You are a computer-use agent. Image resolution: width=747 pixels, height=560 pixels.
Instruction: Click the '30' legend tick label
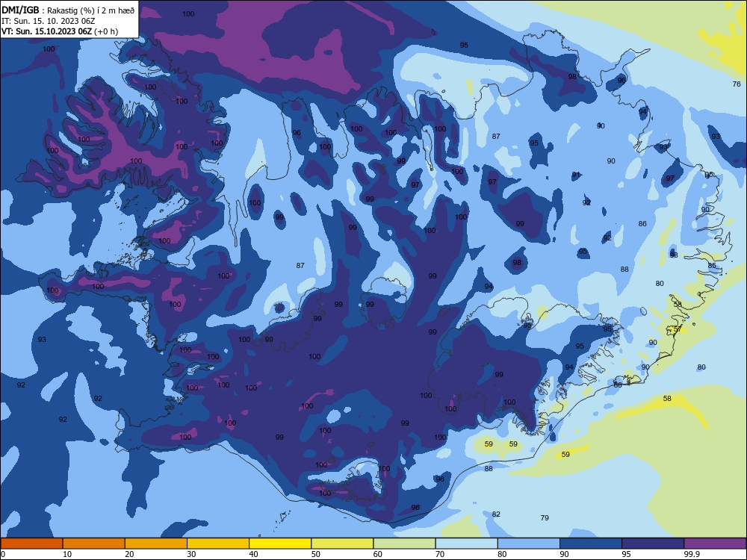point(191,554)
